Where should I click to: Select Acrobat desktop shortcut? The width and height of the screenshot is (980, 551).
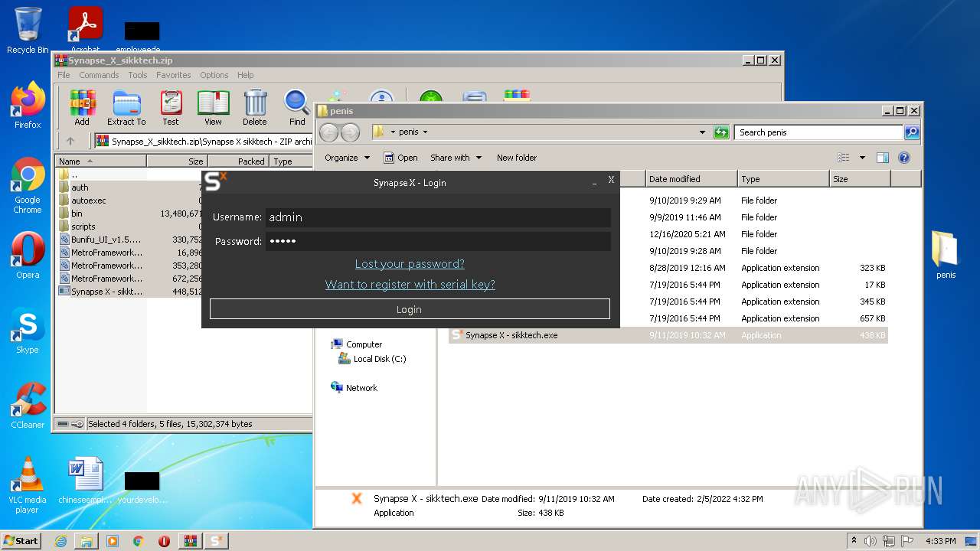click(85, 29)
